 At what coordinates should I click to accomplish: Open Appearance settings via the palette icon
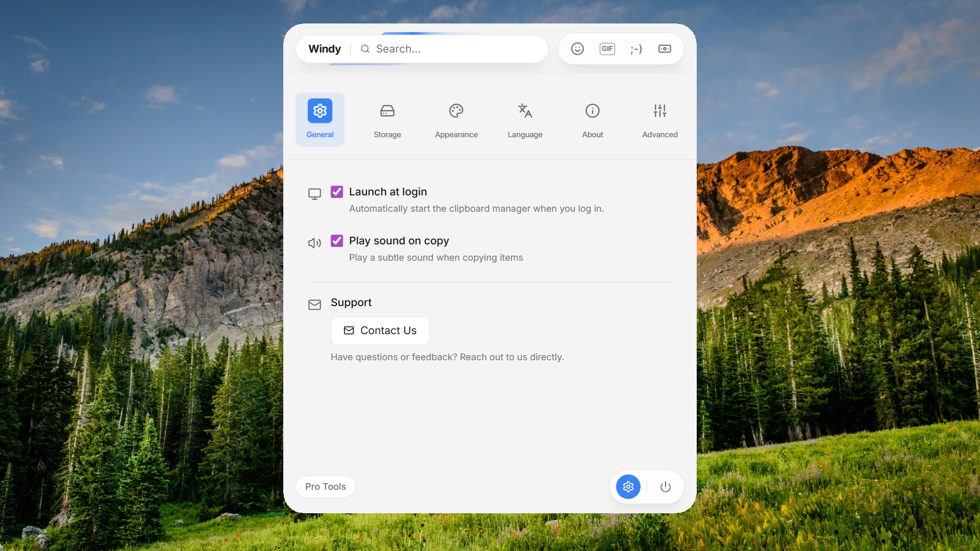(x=456, y=111)
